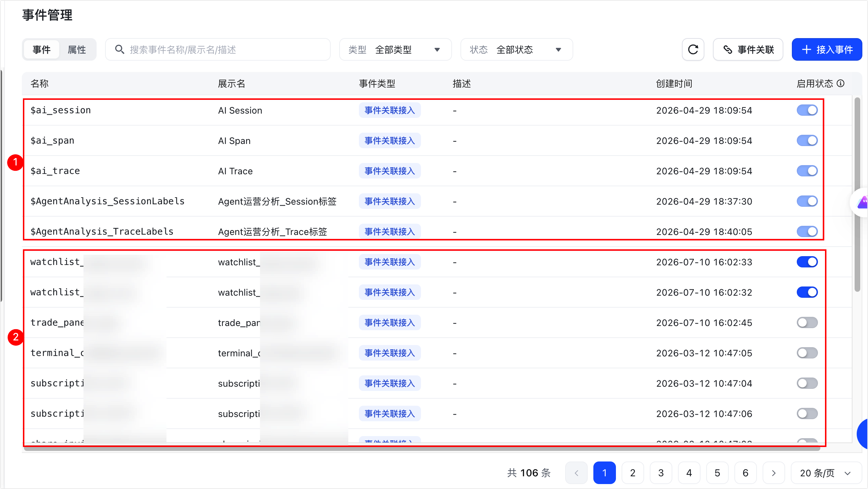Viewport: 868px width, 489px height.
Task: Toggle the $ai_session enable switch
Action: click(807, 110)
